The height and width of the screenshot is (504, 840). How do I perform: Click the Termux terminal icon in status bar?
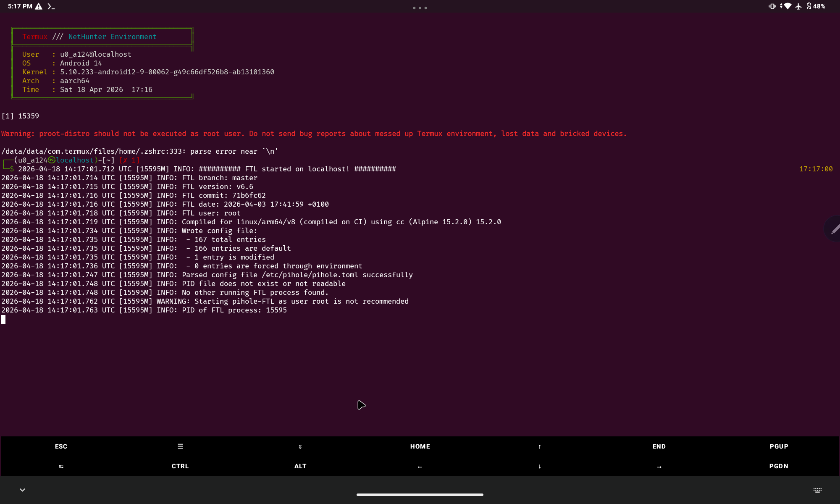pos(50,6)
